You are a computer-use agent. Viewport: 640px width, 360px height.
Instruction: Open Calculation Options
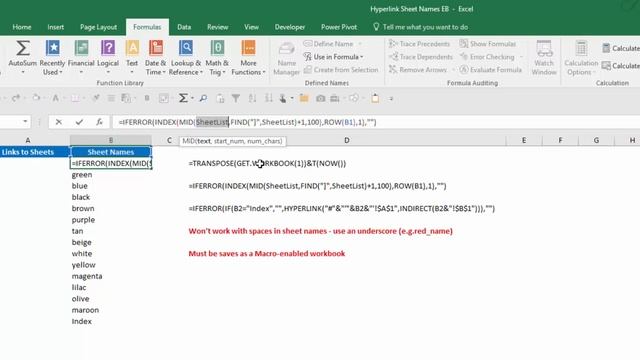581,58
